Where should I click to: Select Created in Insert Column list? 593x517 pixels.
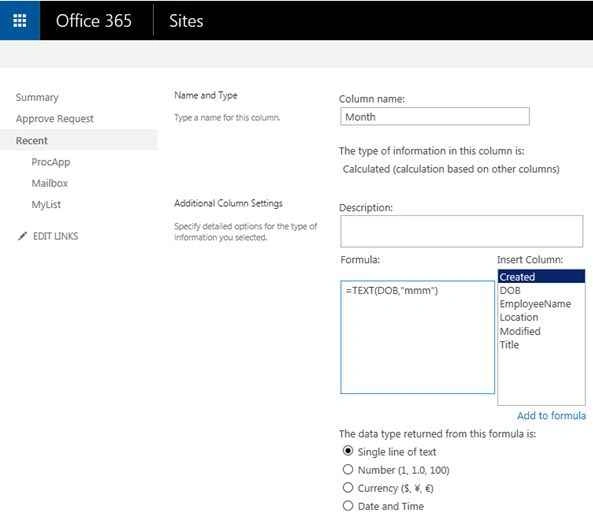coord(541,276)
